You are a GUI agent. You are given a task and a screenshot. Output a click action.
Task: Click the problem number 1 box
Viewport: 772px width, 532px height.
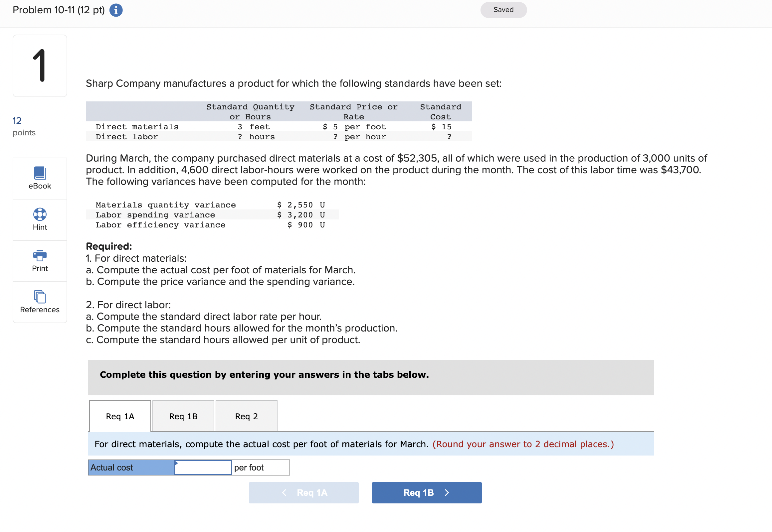pyautogui.click(x=40, y=65)
